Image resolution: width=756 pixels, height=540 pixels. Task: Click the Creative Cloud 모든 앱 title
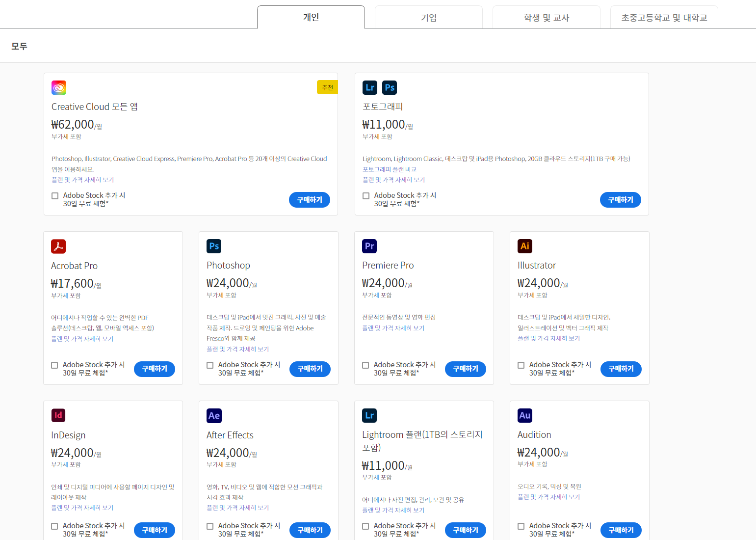[x=95, y=107]
